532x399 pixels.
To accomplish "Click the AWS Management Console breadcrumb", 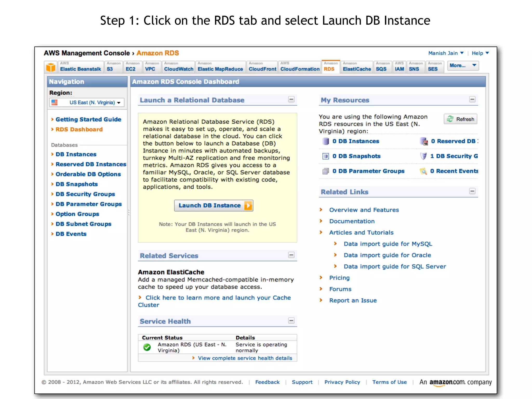I will click(x=87, y=53).
